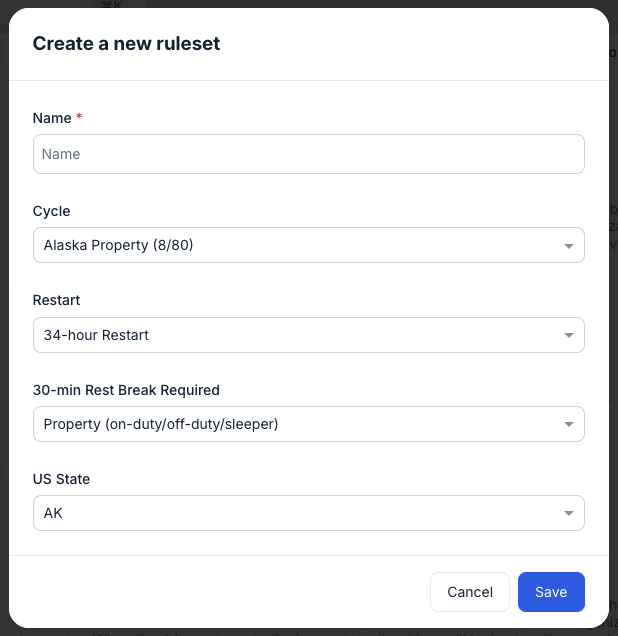The height and width of the screenshot is (636, 618).
Task: Click the Restart field label
Action: tap(56, 300)
